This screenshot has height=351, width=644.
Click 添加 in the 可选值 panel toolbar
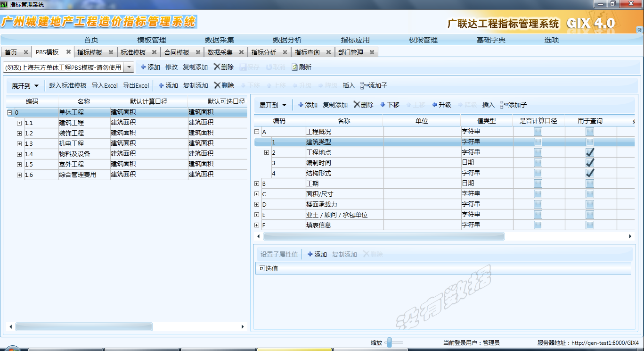317,254
